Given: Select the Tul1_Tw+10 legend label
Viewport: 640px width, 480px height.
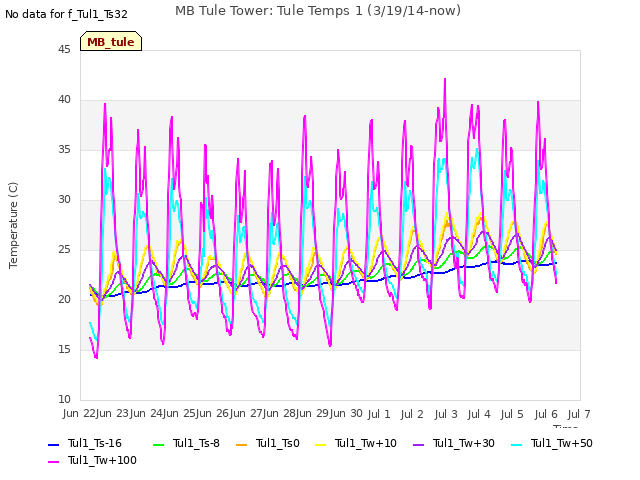Looking at the screenshot, I should click(366, 444).
